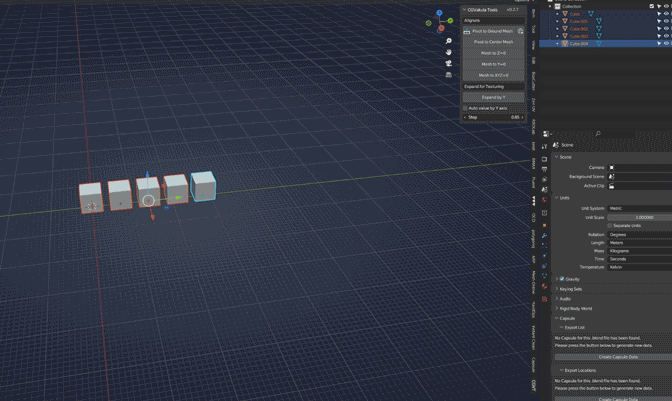Expand the Audio section
Image resolution: width=672 pixels, height=401 pixels.
point(557,299)
